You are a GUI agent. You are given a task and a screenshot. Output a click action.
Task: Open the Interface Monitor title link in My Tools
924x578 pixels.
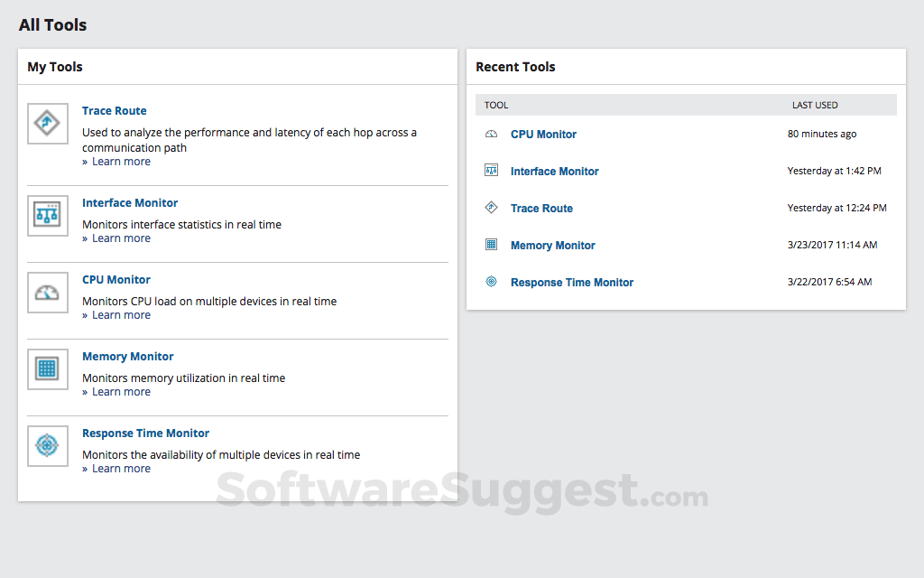[x=130, y=203]
